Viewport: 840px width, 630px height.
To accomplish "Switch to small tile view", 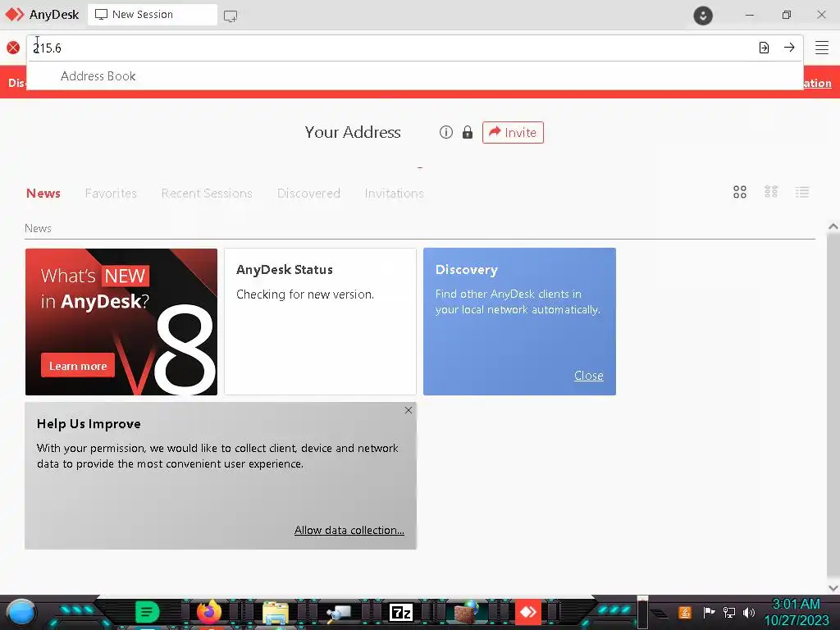I will (771, 192).
